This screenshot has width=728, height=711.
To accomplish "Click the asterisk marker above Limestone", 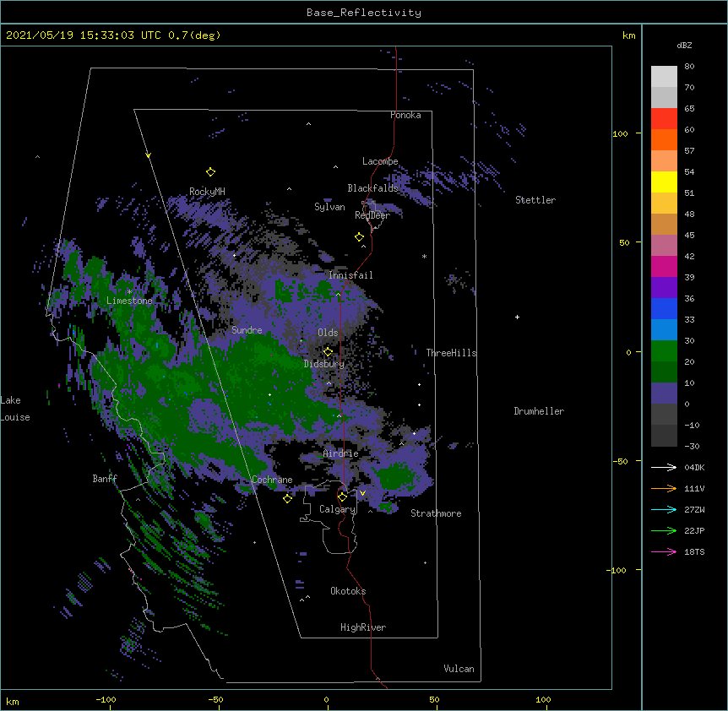I will [x=129, y=292].
